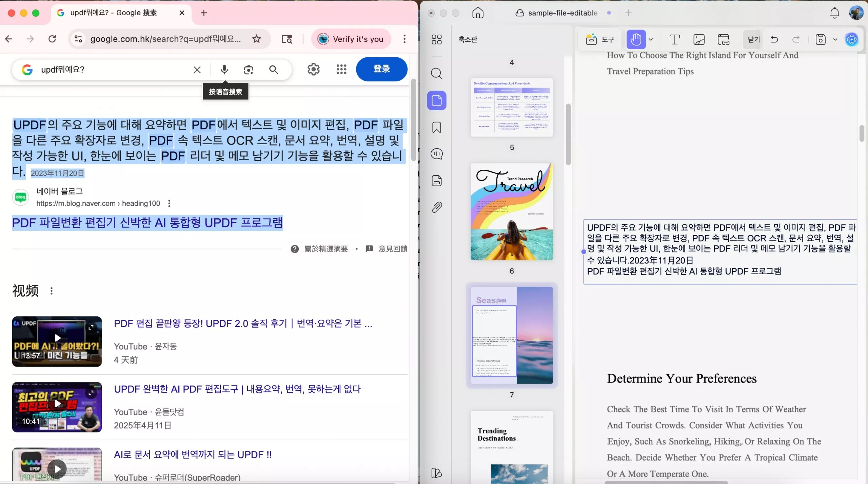This screenshot has width=868, height=484.
Task: Click Determine Your Preferences heading
Action: pos(682,379)
